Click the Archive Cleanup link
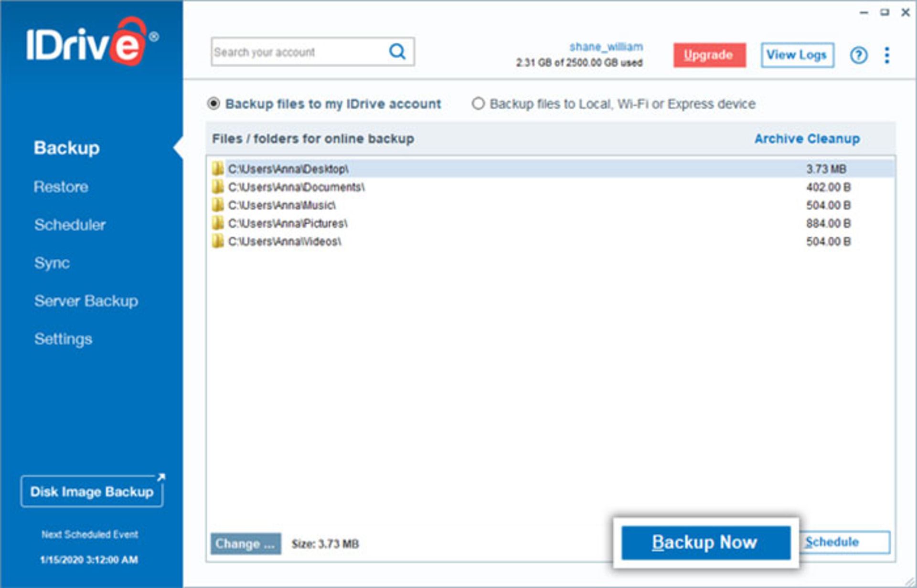917x588 pixels. [807, 139]
